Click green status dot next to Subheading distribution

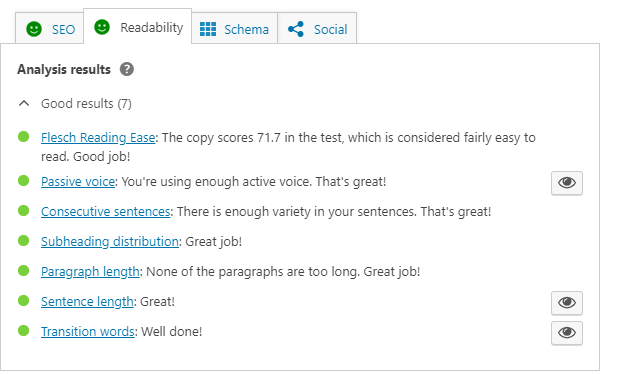[x=23, y=240]
